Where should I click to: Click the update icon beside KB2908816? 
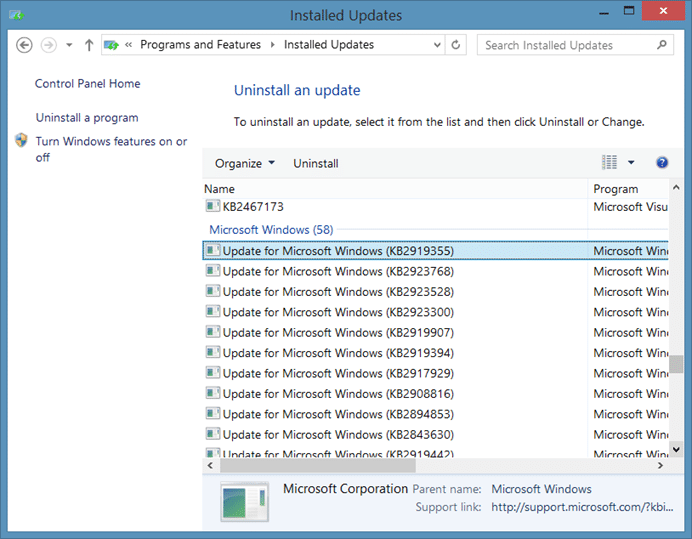pyautogui.click(x=213, y=393)
